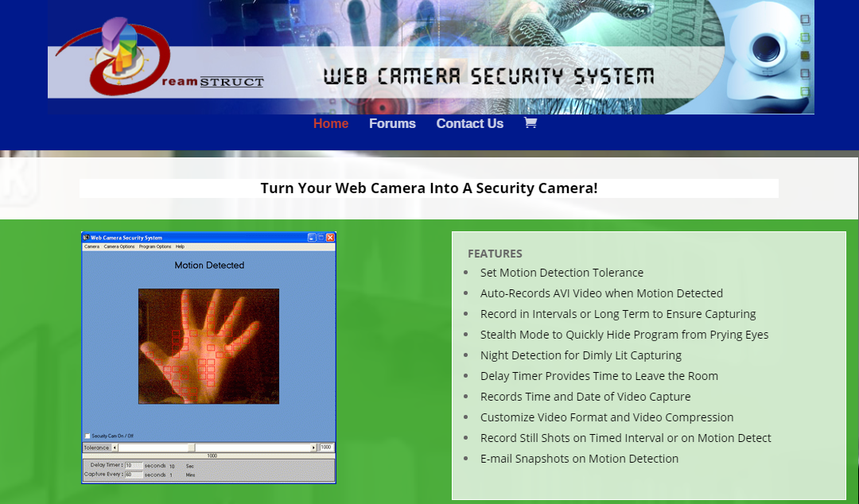Click the Capture Every seconds input field
This screenshot has height=504, width=859.
[x=132, y=473]
